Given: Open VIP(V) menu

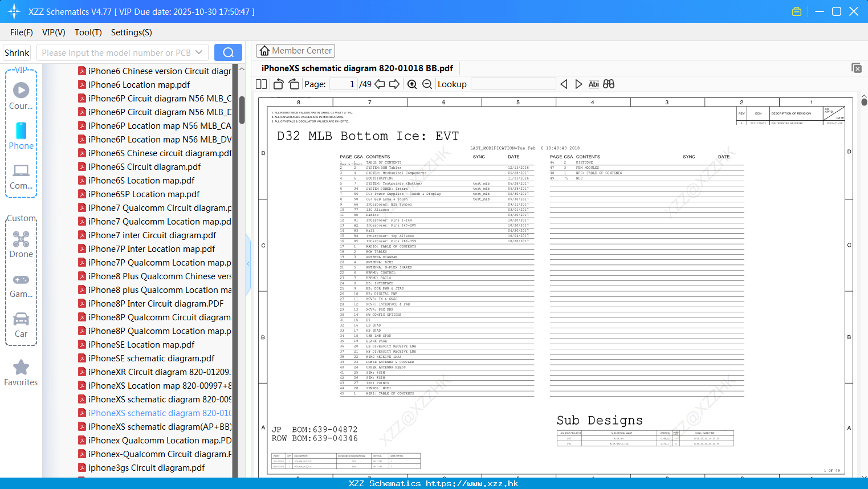Looking at the screenshot, I should [54, 32].
